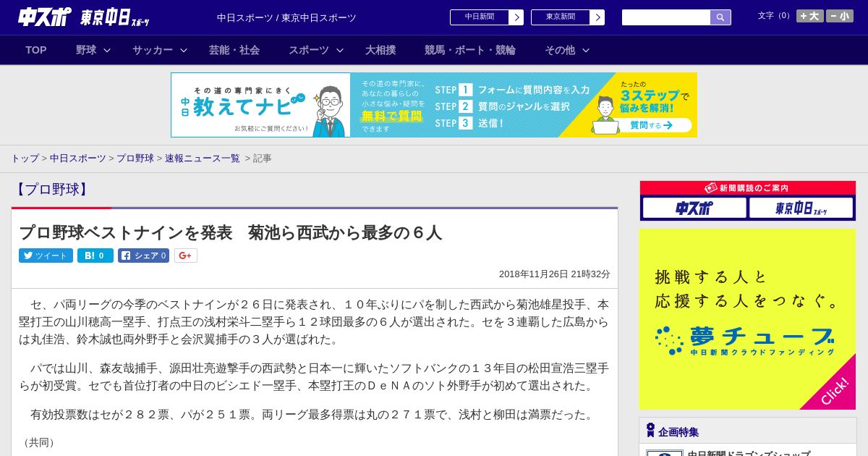Bookmark article with Hatena B! button
Viewport: 868px width, 456px height.
tap(95, 256)
